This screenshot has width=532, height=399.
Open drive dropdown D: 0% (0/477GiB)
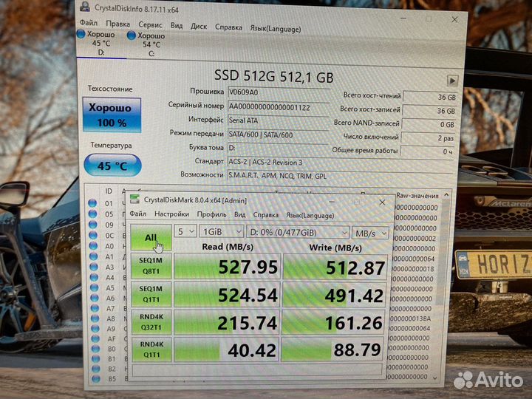click(x=298, y=233)
